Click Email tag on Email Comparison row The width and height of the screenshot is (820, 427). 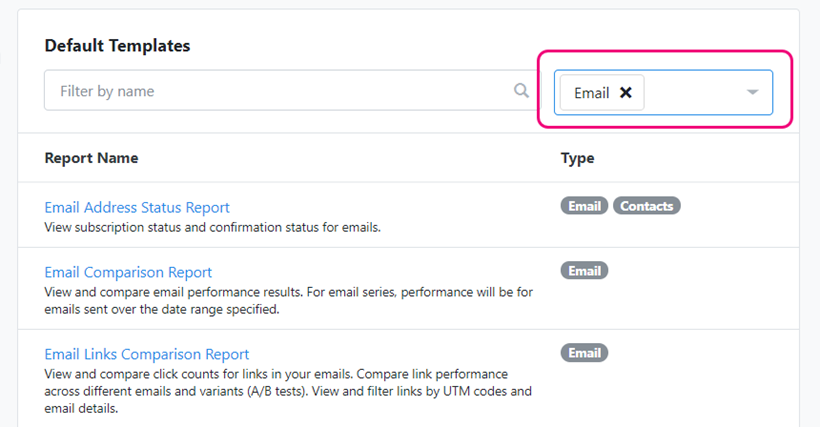(584, 271)
